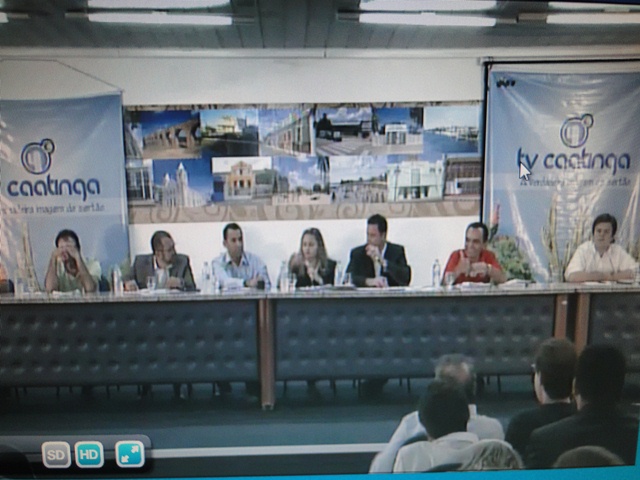The height and width of the screenshot is (480, 640).
Task: Click the panelist in dark suit and tie
Action: pyautogui.click(x=379, y=254)
